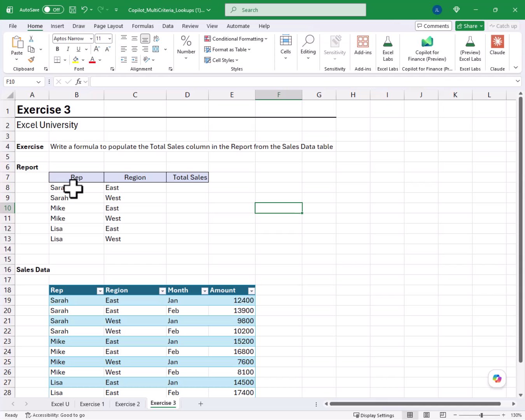Click Merge and Center icon
This screenshot has height=420, width=525.
click(156, 49)
